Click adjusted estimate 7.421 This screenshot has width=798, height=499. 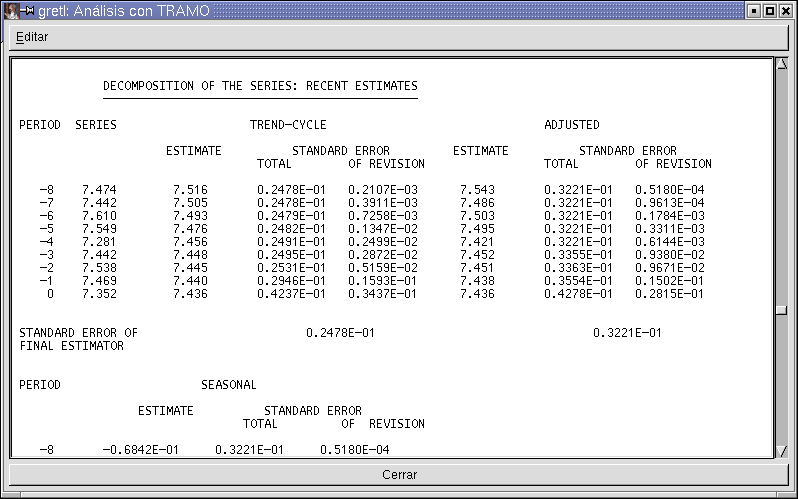click(477, 242)
